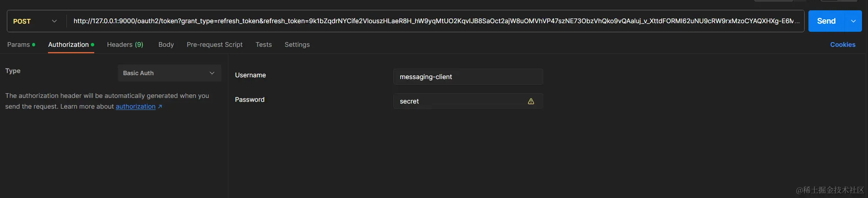This screenshot has height=198, width=868.
Task: Select the Authorization tab
Action: tap(69, 45)
